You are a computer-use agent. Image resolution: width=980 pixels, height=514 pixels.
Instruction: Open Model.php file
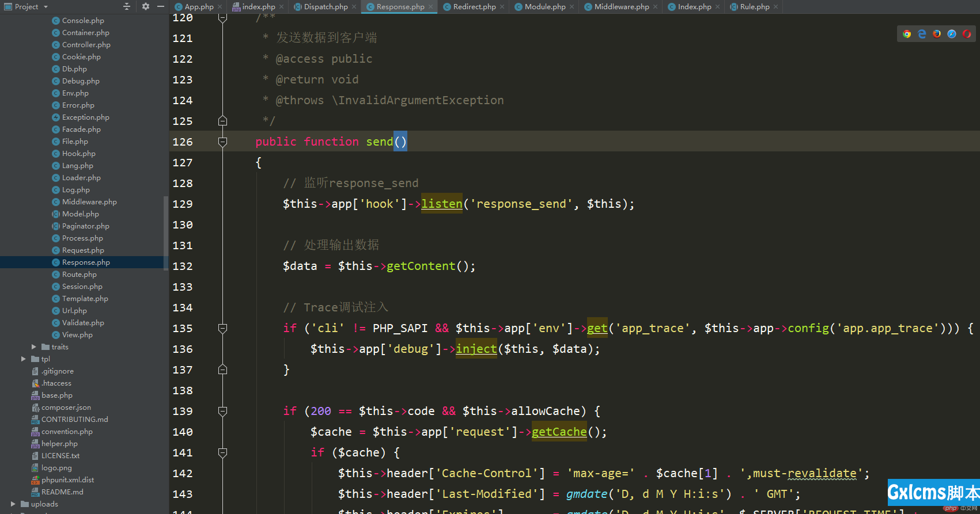80,214
